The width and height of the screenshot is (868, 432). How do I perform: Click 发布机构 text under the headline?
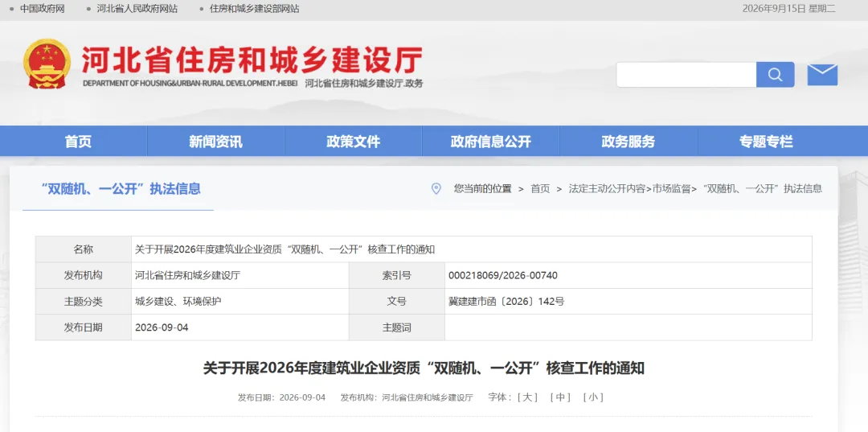tap(407, 397)
